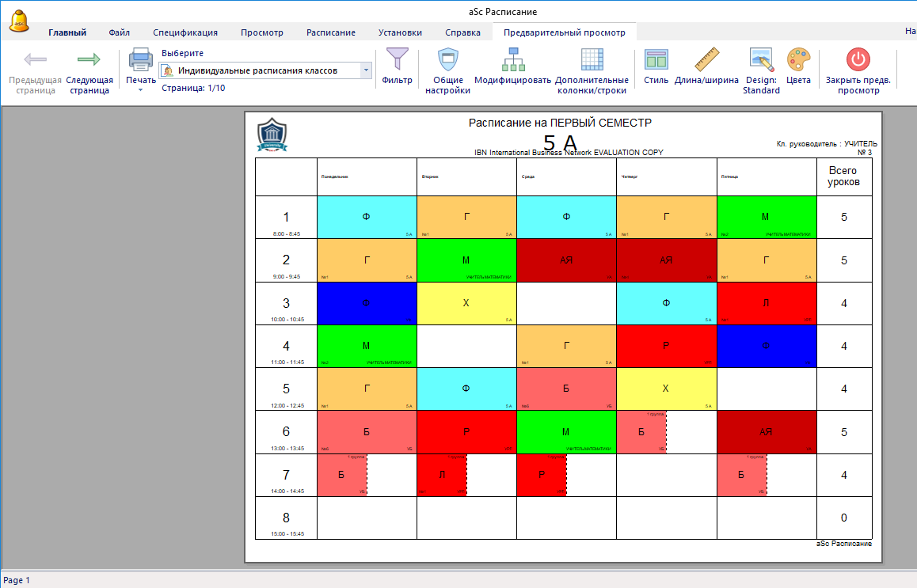
Task: Click the green М lesson on Friday period 1
Action: click(x=766, y=217)
